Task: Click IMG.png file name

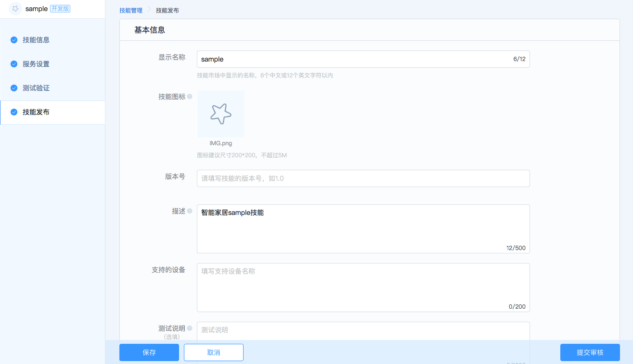Action: pos(221,143)
